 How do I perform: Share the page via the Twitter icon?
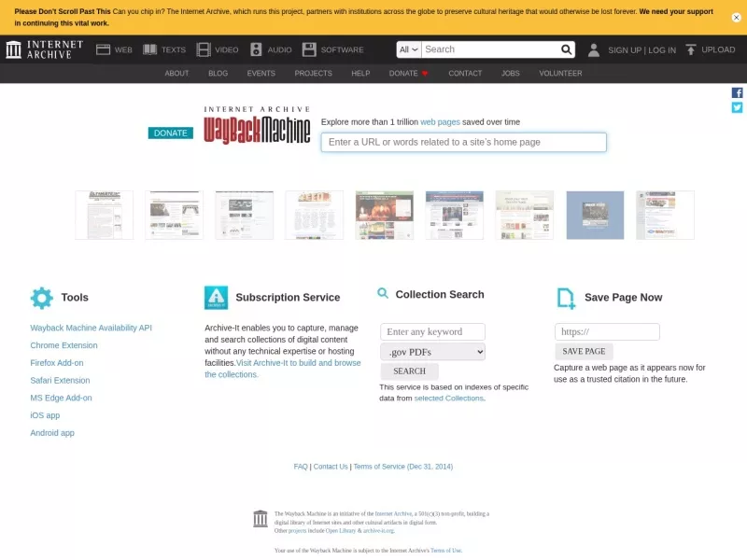737,107
